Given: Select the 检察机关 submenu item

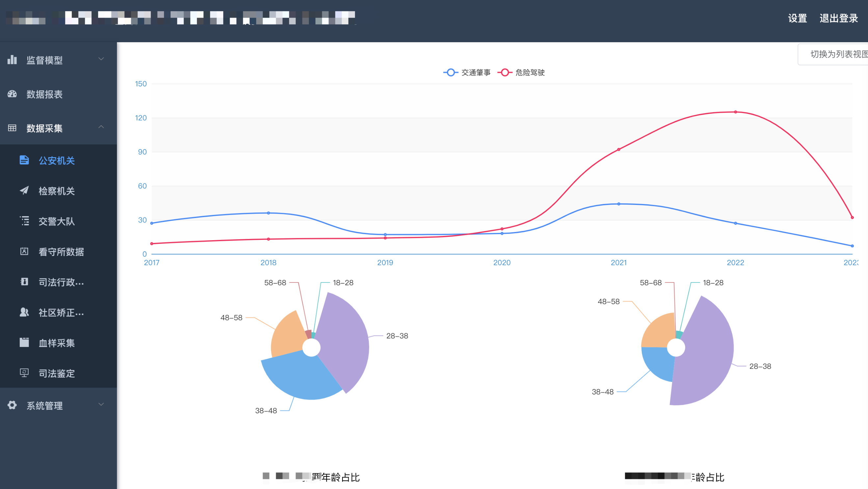Looking at the screenshot, I should [x=58, y=190].
